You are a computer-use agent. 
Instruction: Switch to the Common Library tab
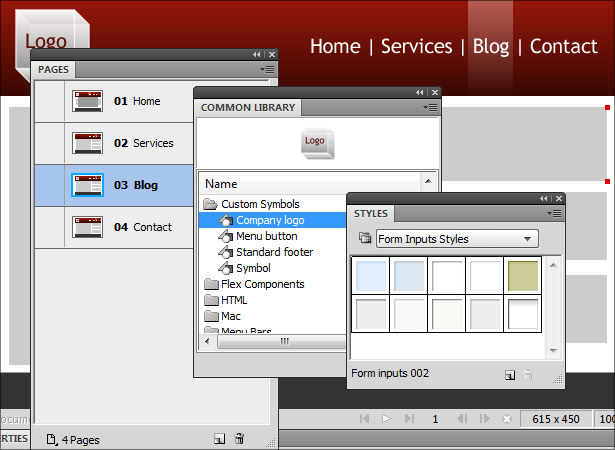click(248, 107)
